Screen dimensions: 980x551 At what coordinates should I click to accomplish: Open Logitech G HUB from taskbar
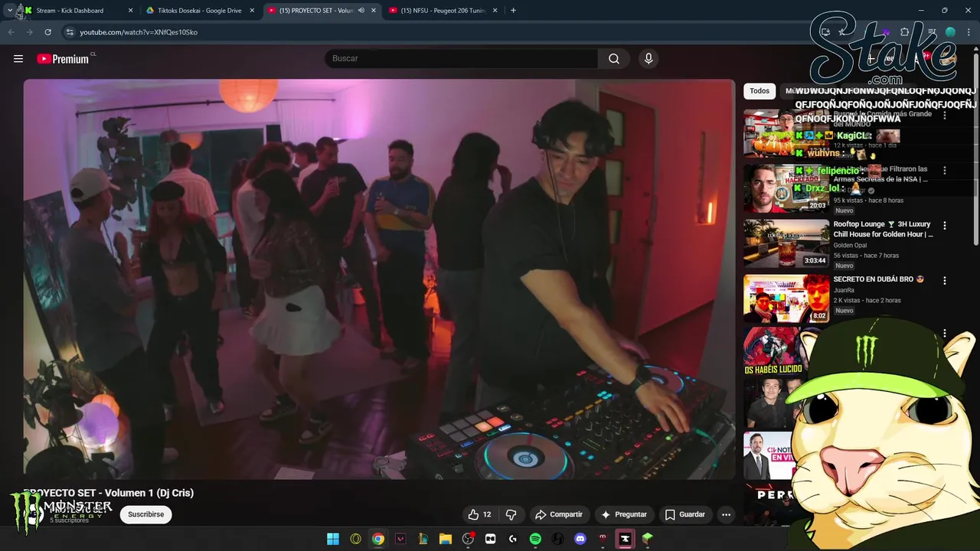click(x=513, y=539)
